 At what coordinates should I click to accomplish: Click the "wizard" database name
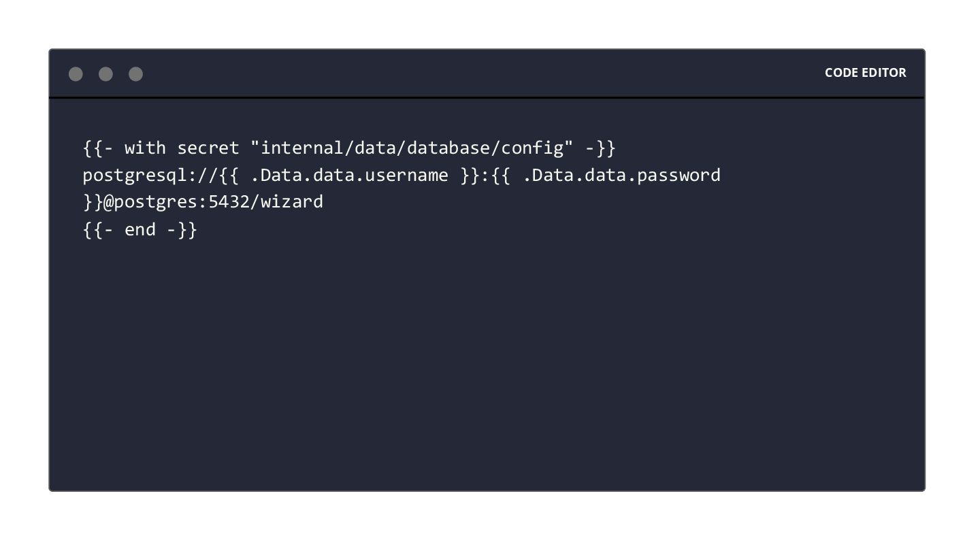[292, 202]
